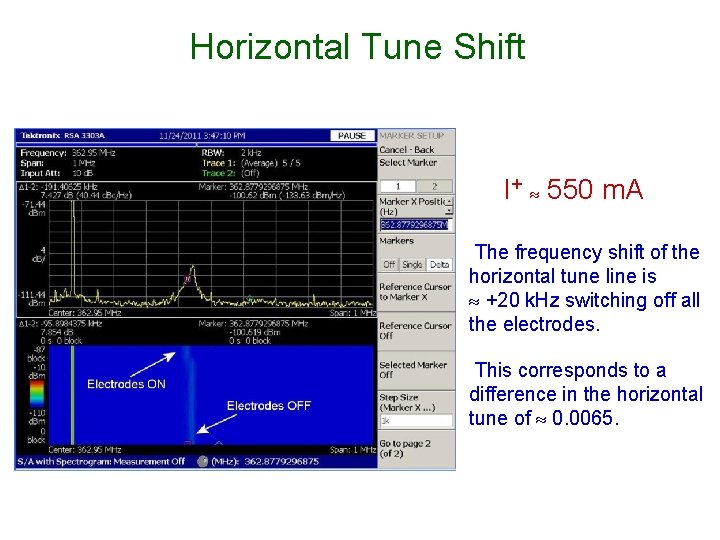Screen dimensions: 720x540
Task: Click the 7.427 dB delta amplitude readout
Action: pos(86,195)
